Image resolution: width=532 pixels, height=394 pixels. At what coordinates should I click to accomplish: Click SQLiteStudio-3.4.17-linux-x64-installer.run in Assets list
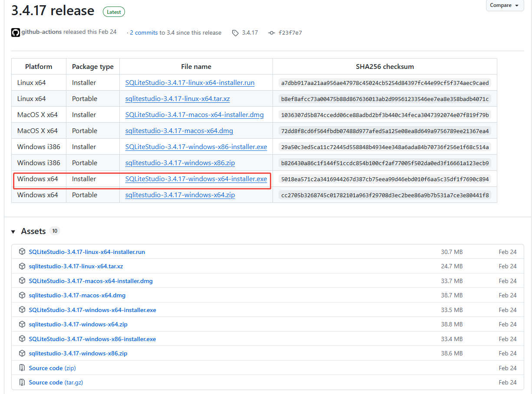[87, 252]
